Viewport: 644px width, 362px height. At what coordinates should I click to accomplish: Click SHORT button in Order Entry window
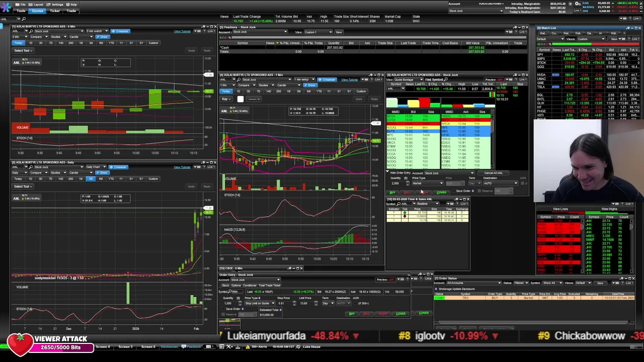click(384, 314)
